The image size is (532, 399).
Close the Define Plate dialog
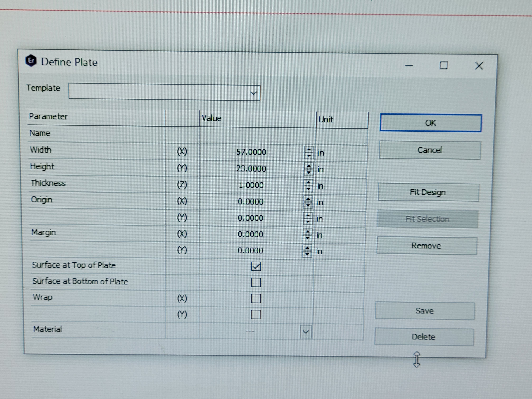tap(479, 66)
